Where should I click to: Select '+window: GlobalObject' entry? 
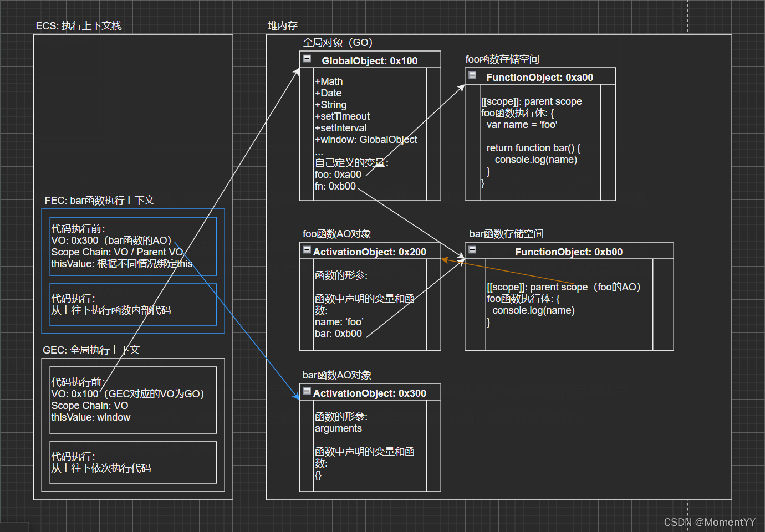pyautogui.click(x=366, y=140)
